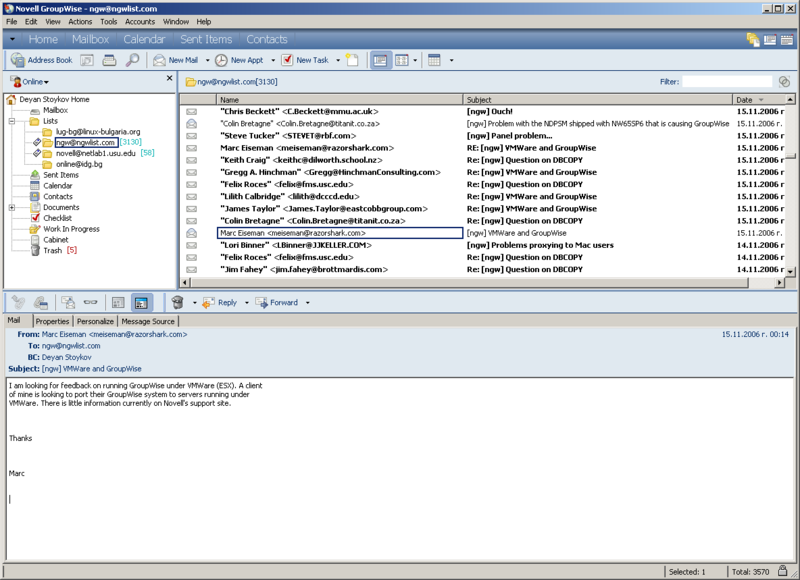
Task: Select the lug-bg@linux-bulgaria.org folder
Action: [97, 132]
